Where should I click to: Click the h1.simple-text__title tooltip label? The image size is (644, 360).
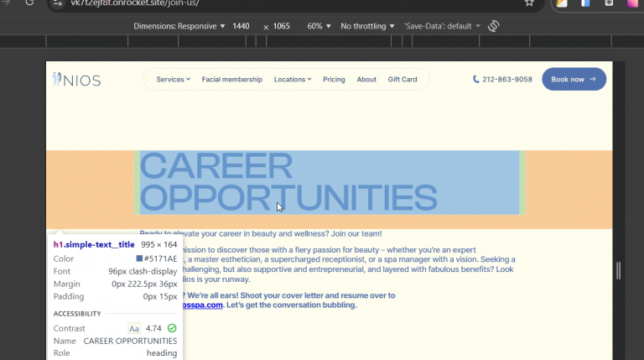[x=94, y=244]
